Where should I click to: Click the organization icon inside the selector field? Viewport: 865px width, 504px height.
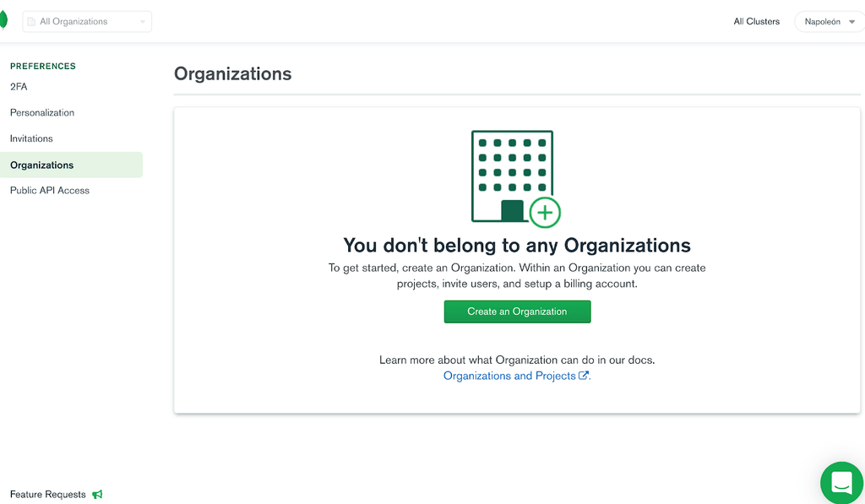click(x=31, y=21)
